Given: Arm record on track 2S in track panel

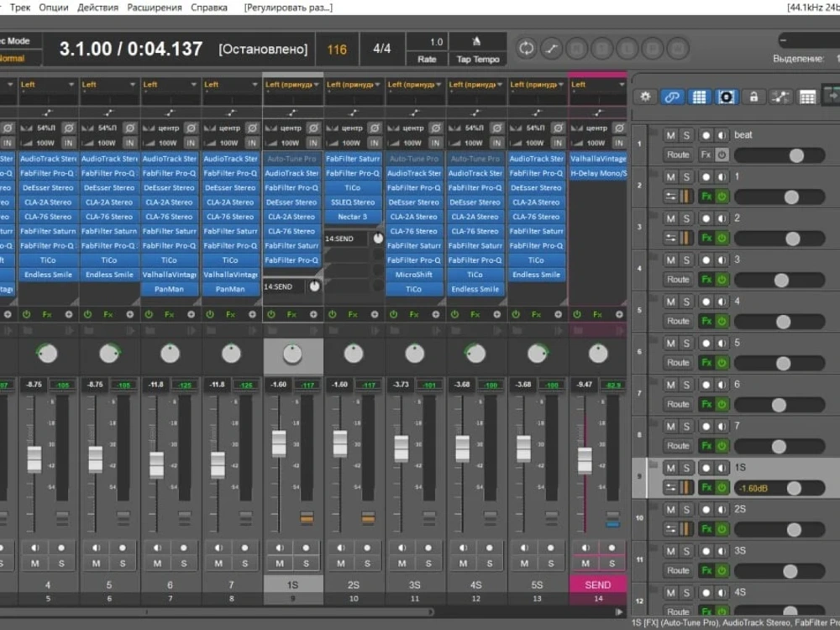Looking at the screenshot, I should click(x=706, y=510).
